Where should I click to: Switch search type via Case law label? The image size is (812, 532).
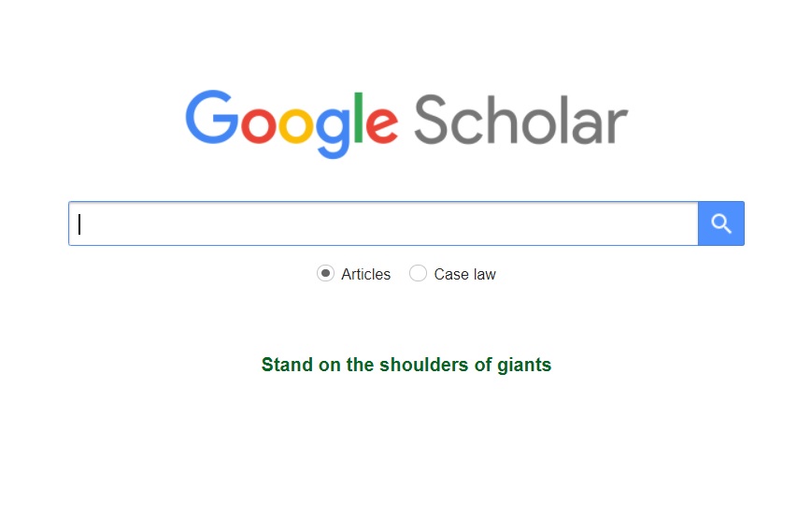point(464,274)
